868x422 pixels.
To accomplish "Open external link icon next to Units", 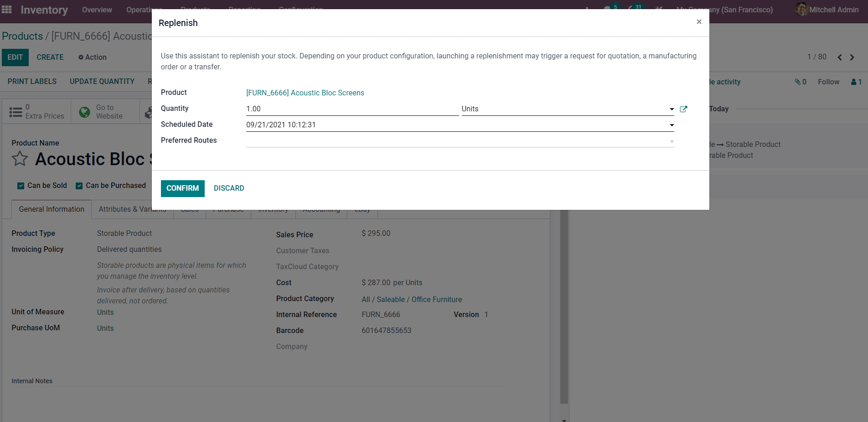I will tap(683, 109).
